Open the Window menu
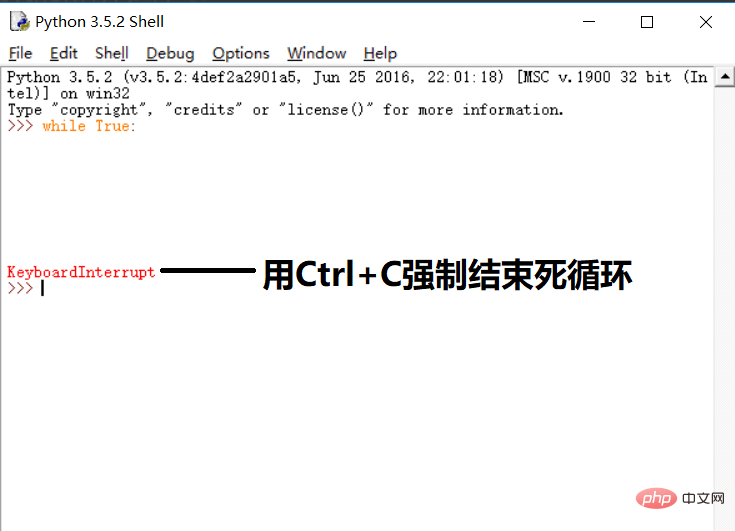 tap(317, 53)
